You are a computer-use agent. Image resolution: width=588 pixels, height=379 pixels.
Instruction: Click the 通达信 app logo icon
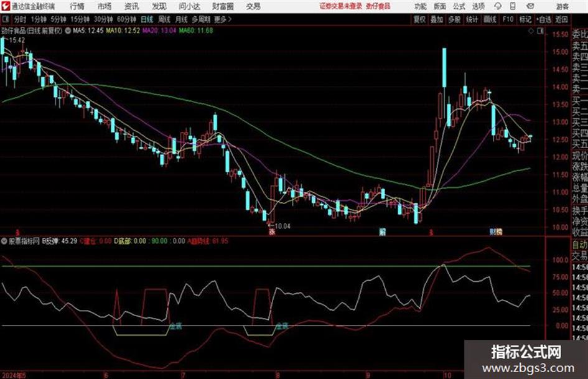(x=5, y=6)
